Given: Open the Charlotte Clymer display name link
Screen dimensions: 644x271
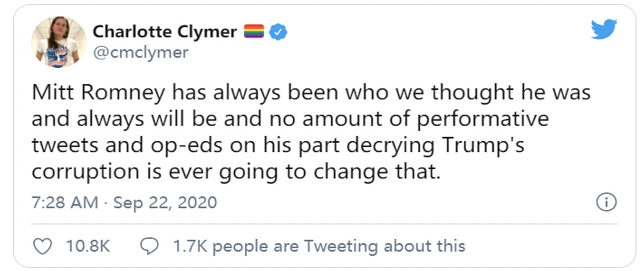Looking at the screenshot, I should pyautogui.click(x=164, y=31).
